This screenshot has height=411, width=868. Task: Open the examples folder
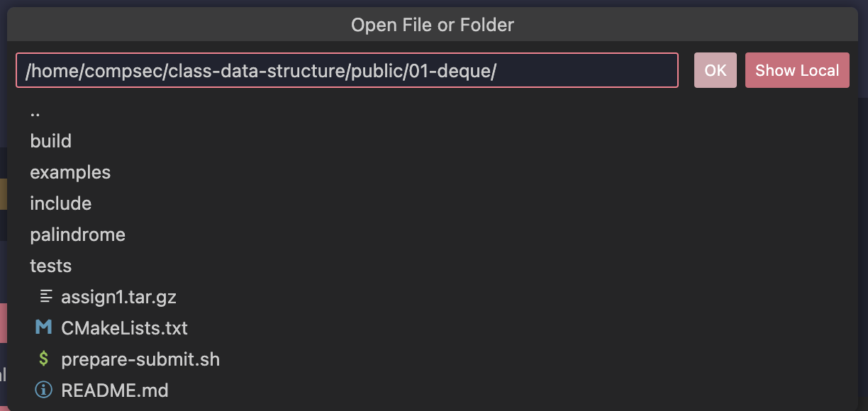[70, 172]
